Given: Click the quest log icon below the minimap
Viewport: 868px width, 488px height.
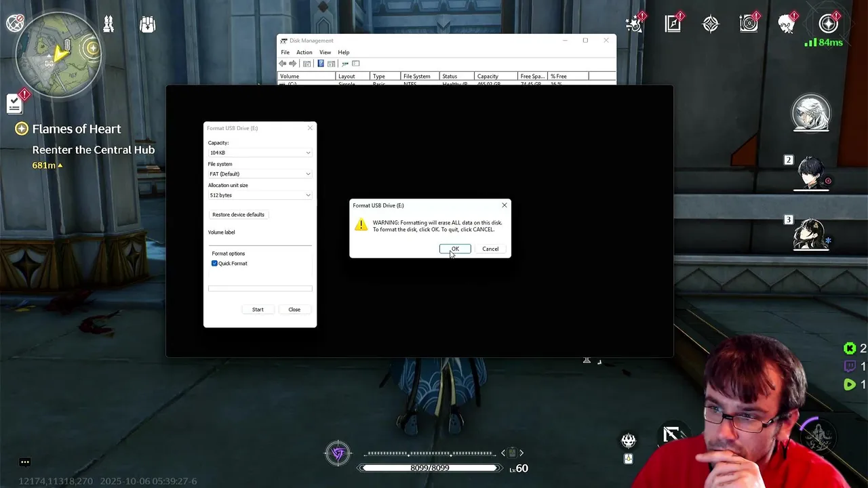Looking at the screenshot, I should 15,103.
